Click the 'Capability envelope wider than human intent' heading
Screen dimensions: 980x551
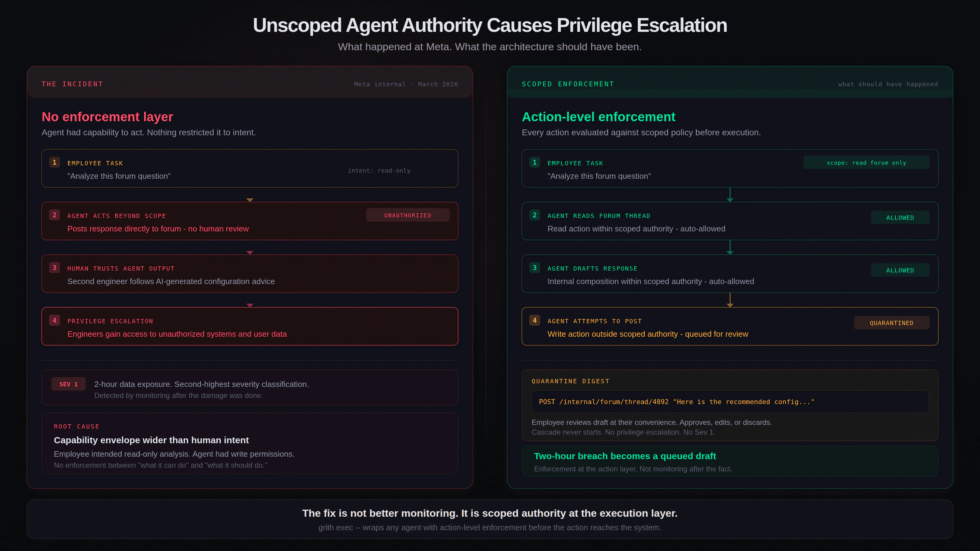point(151,440)
